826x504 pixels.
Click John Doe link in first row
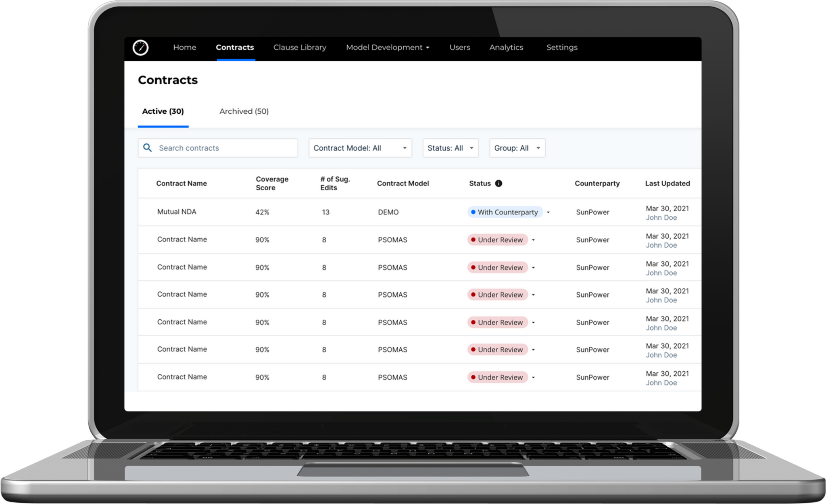661,217
